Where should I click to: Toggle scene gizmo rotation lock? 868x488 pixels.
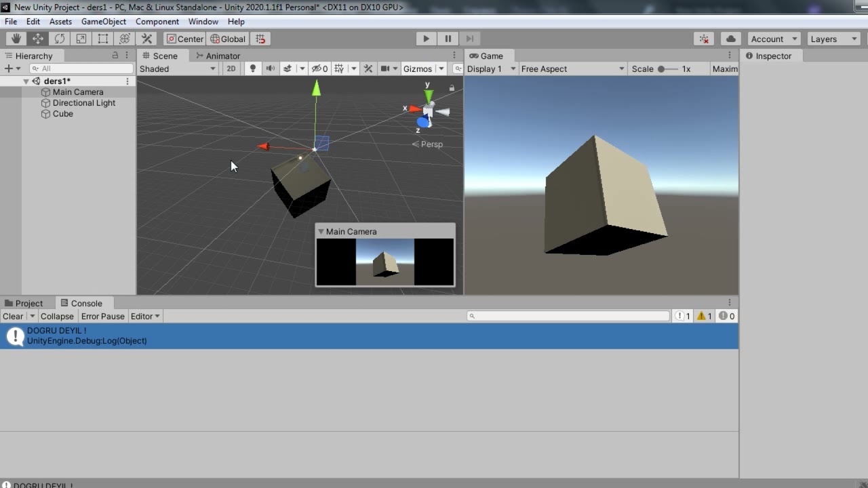(452, 88)
